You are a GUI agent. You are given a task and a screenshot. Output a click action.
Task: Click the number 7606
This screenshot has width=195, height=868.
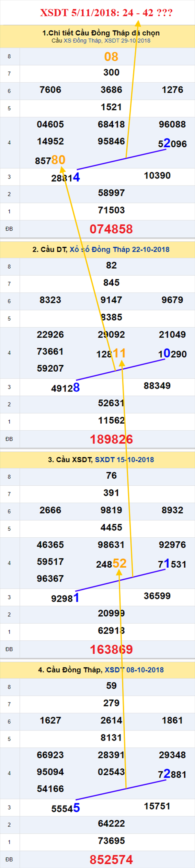50,90
